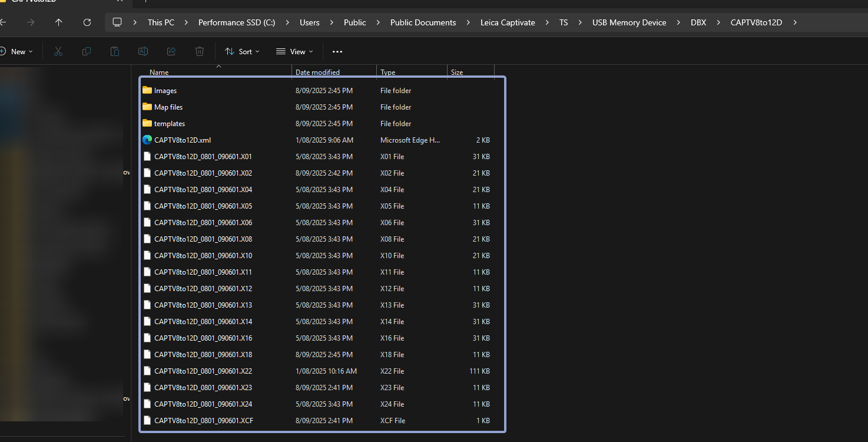This screenshot has width=868, height=442.
Task: Navigate to Leica Captivate in breadcrumb
Action: pos(508,22)
